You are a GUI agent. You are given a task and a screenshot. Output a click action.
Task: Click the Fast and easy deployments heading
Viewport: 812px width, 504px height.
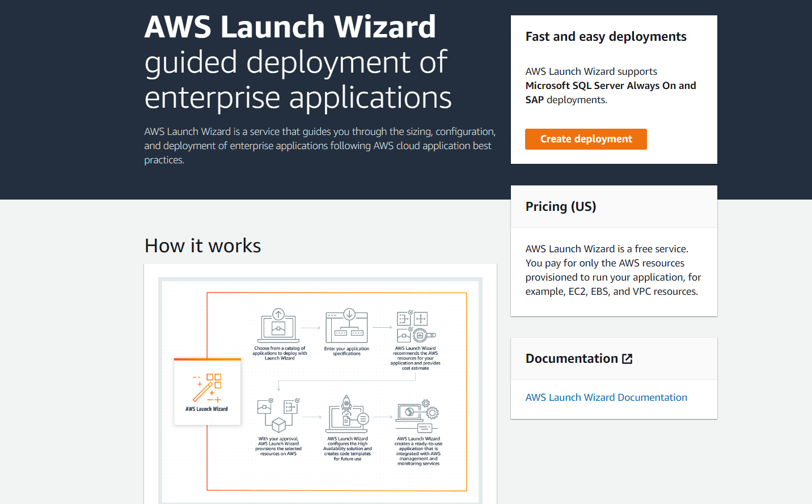(x=606, y=36)
